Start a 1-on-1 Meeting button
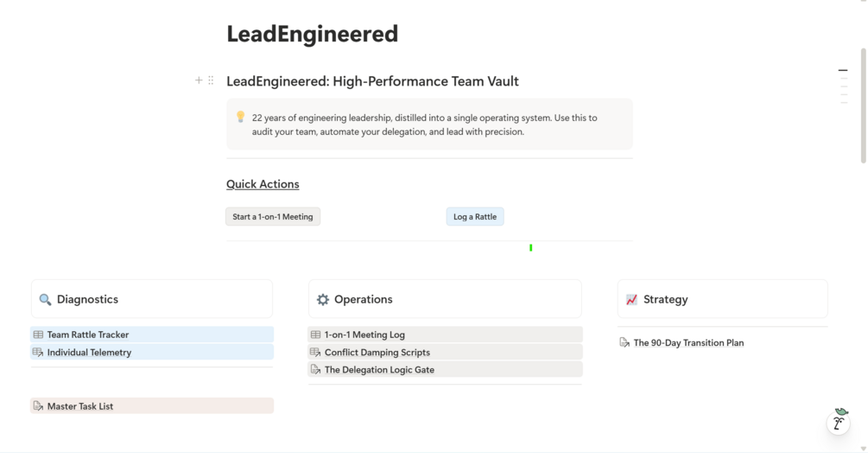The width and height of the screenshot is (868, 453). [273, 216]
